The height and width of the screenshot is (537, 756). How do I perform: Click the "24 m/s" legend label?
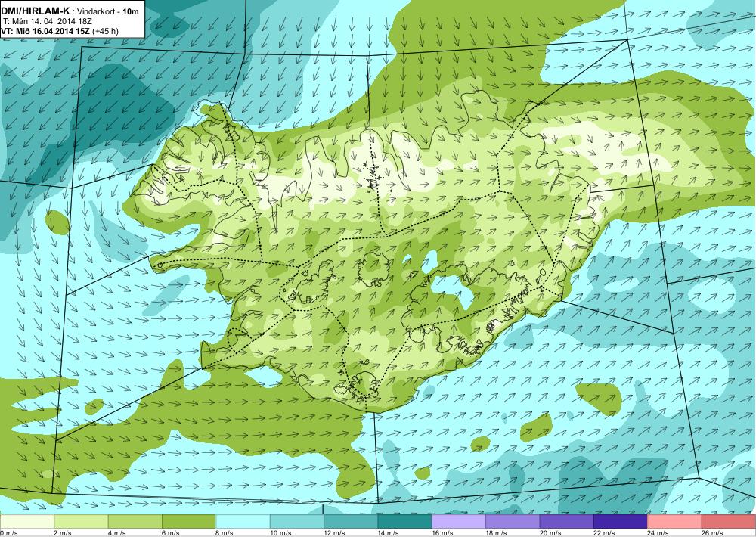click(x=658, y=533)
